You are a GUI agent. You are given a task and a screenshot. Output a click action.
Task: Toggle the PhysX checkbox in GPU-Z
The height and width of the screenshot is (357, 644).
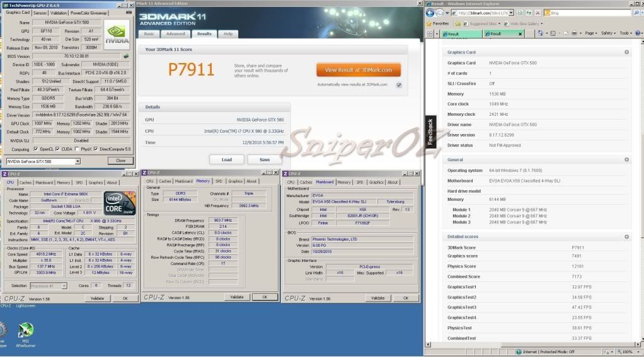click(x=78, y=149)
